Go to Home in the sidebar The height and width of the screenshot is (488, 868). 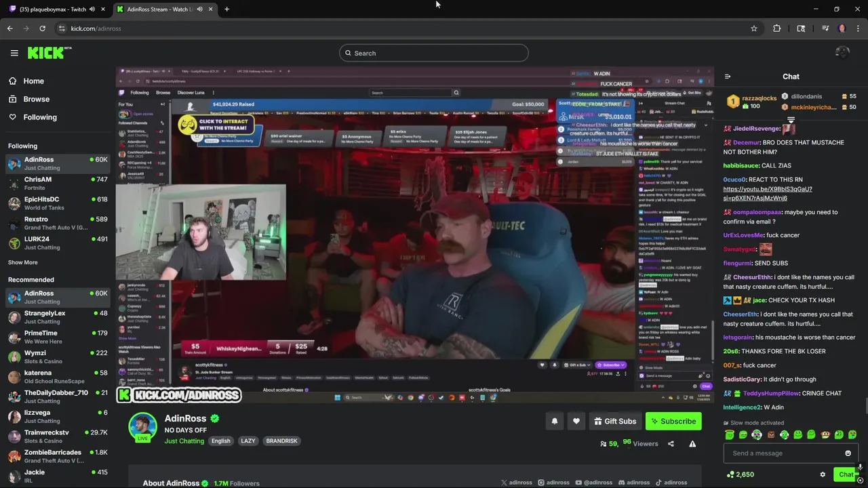click(26, 81)
